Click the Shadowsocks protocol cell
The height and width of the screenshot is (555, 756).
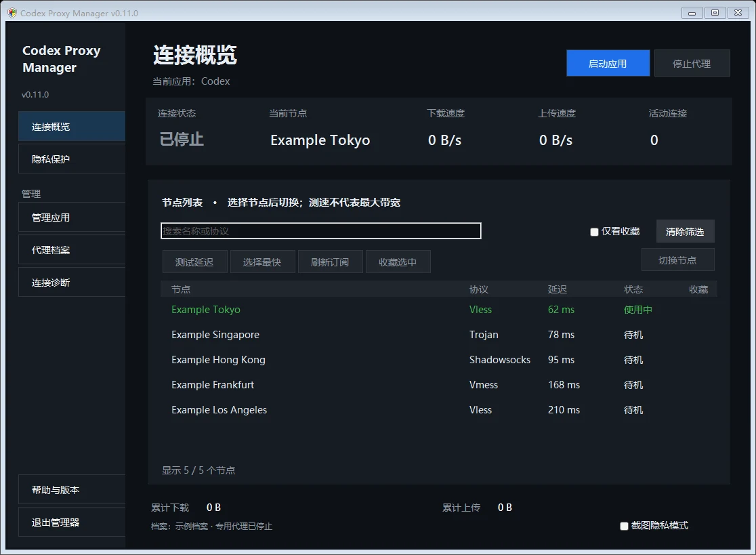(500, 360)
